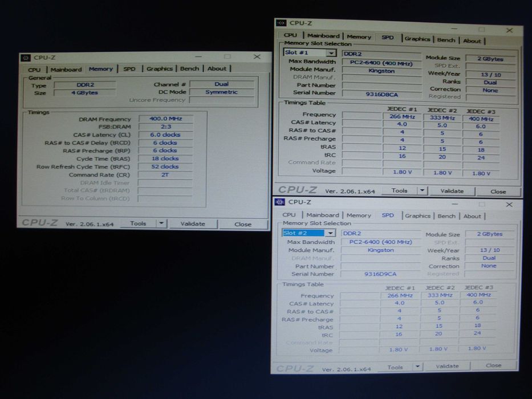This screenshot has width=532, height=399.
Task: Open About tab in the Slot #1 window
Action: coord(472,40)
